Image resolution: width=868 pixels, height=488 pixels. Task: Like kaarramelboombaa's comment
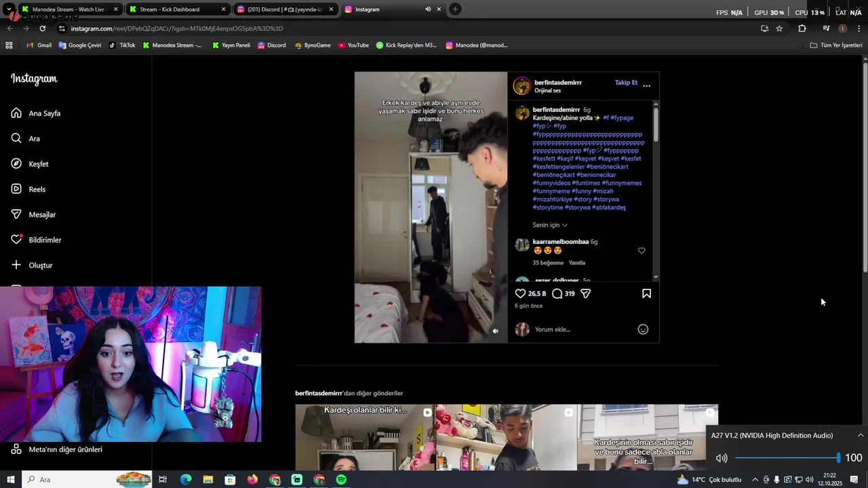[x=642, y=250]
